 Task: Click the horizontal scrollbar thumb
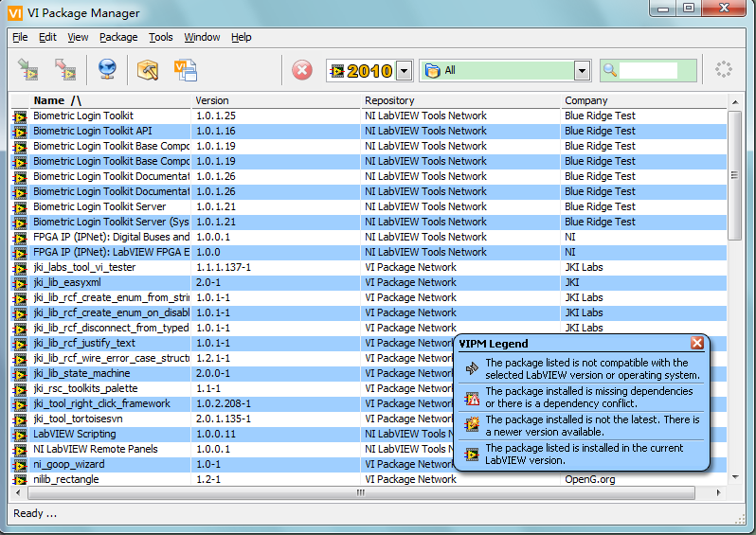361,493
